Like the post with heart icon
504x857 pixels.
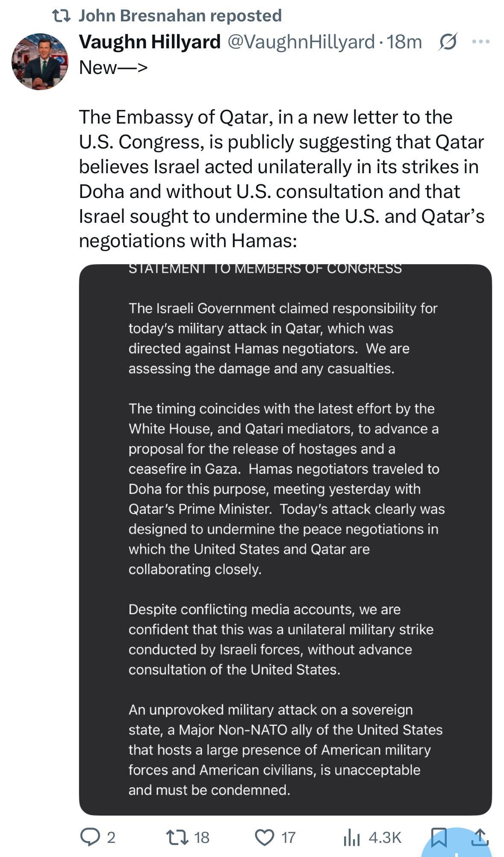pyautogui.click(x=265, y=837)
